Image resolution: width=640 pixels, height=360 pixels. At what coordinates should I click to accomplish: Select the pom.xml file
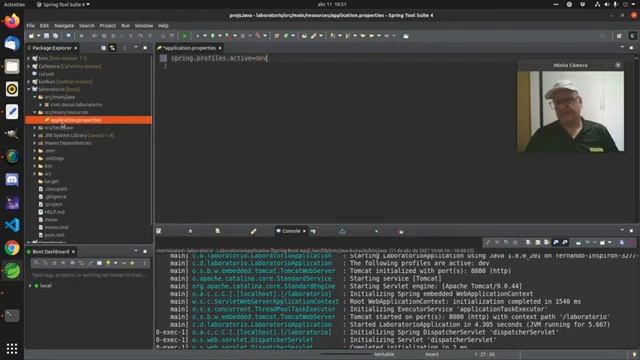point(54,235)
